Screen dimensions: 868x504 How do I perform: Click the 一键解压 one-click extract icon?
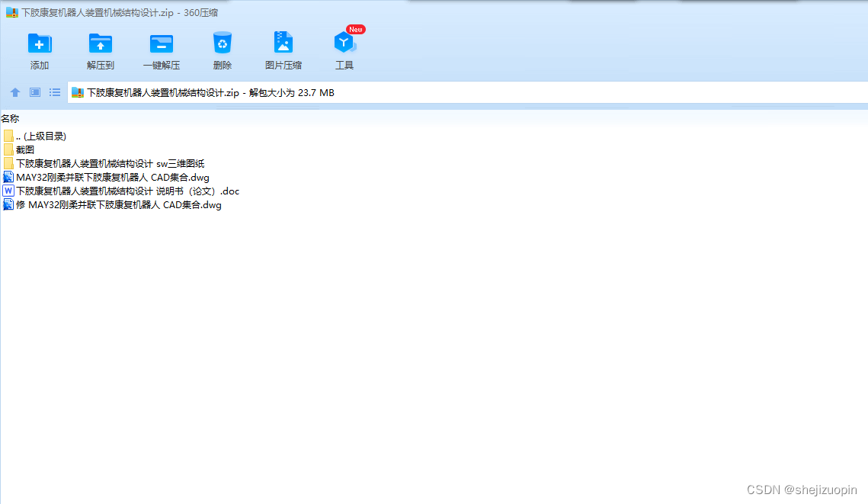pos(161,43)
